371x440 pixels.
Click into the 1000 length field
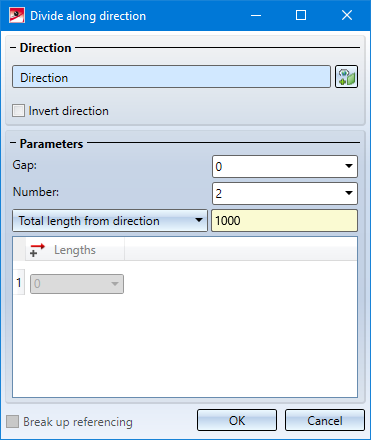(x=284, y=220)
